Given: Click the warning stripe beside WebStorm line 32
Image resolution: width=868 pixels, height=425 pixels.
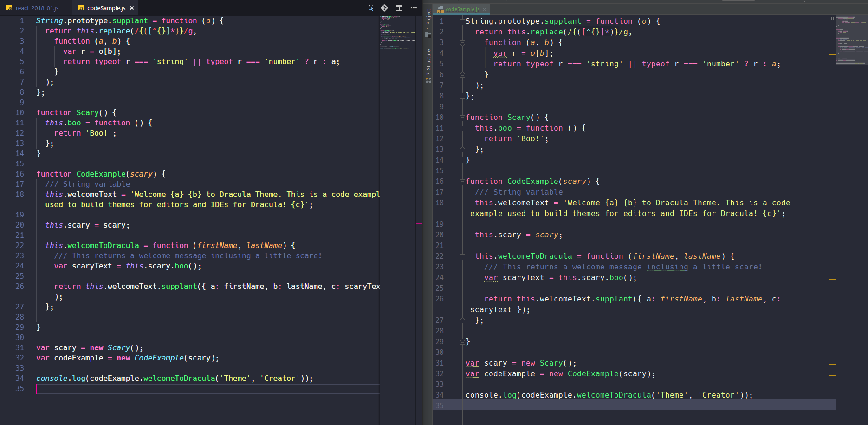Looking at the screenshot, I should coord(832,375).
